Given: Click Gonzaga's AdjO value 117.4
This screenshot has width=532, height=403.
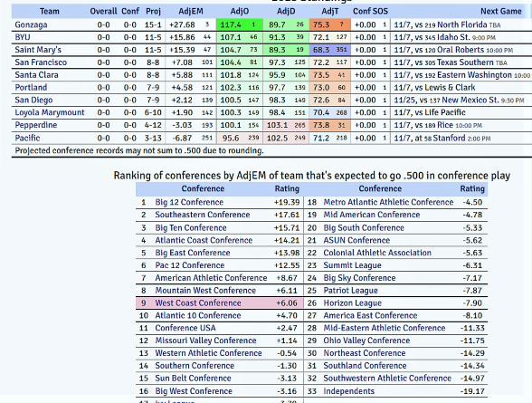Looking at the screenshot, I should (231, 24).
